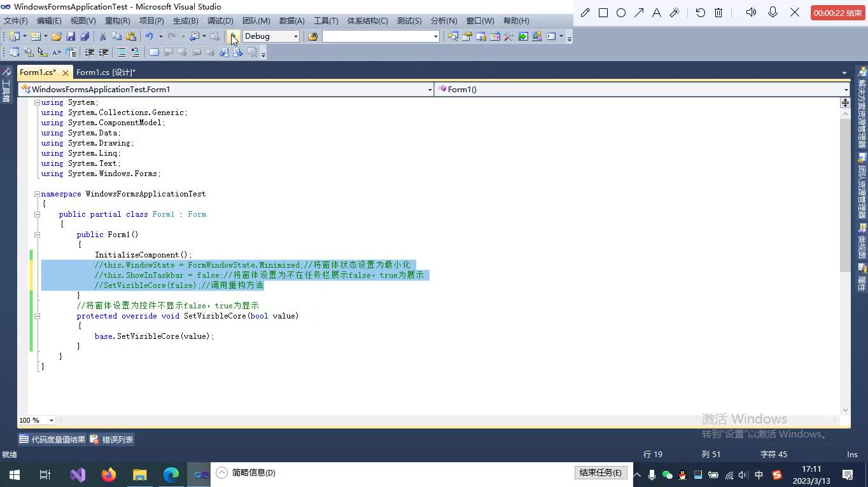Collapse the Form1 constructor code region
The height and width of the screenshot is (487, 868).
pos(37,234)
